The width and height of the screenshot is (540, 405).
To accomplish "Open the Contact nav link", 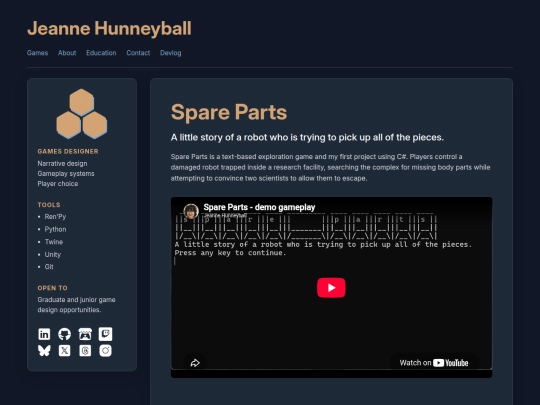I will (138, 53).
